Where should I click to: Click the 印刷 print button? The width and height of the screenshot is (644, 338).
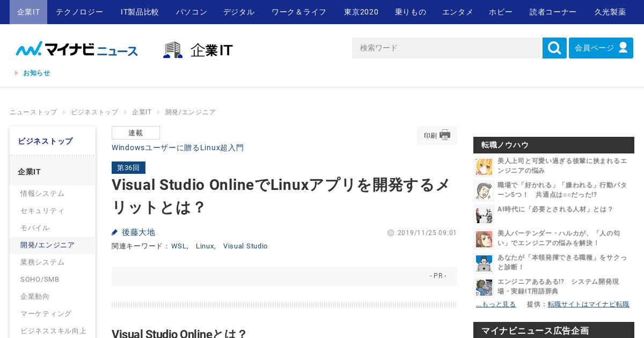pyautogui.click(x=437, y=135)
